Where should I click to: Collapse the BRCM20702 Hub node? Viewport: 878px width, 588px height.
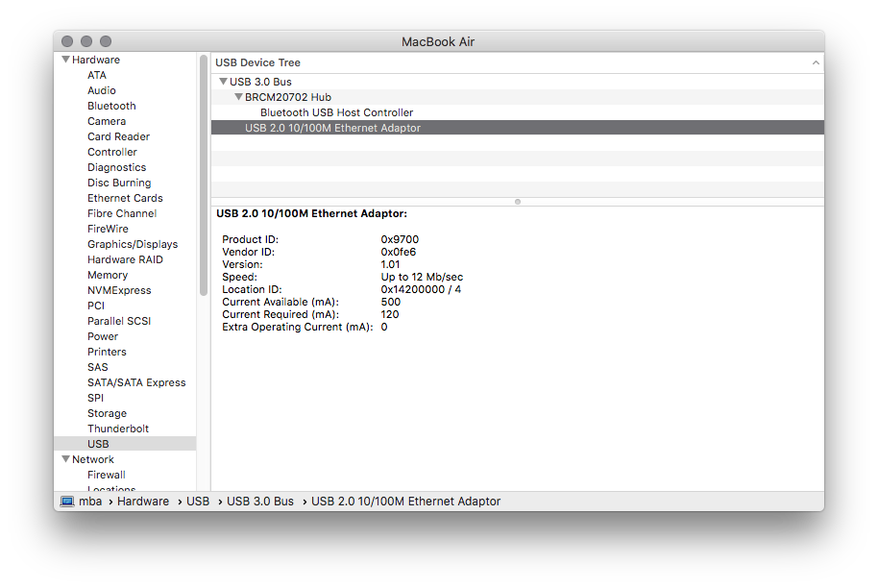click(238, 97)
